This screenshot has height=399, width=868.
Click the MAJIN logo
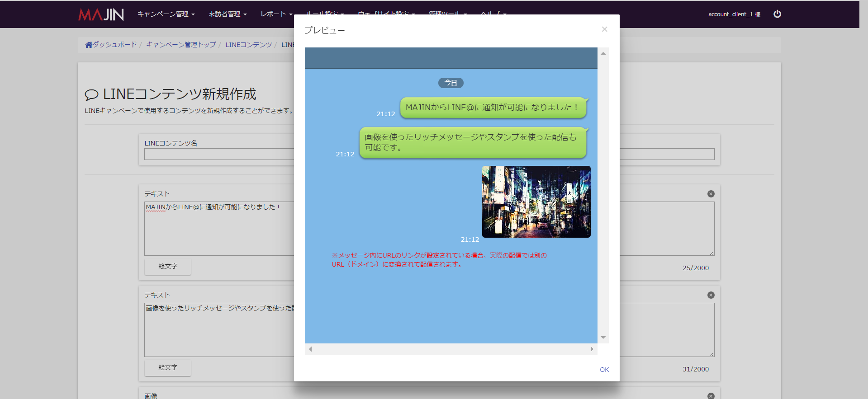click(101, 14)
